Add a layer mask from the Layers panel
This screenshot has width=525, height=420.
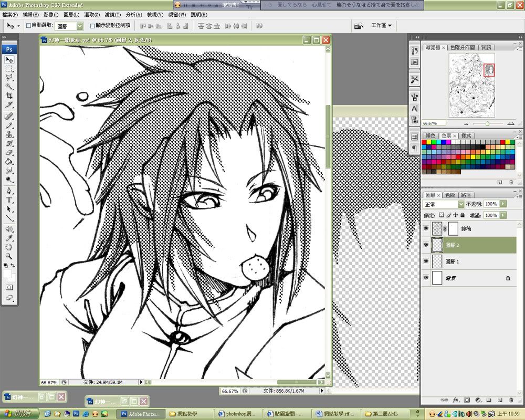point(467,400)
